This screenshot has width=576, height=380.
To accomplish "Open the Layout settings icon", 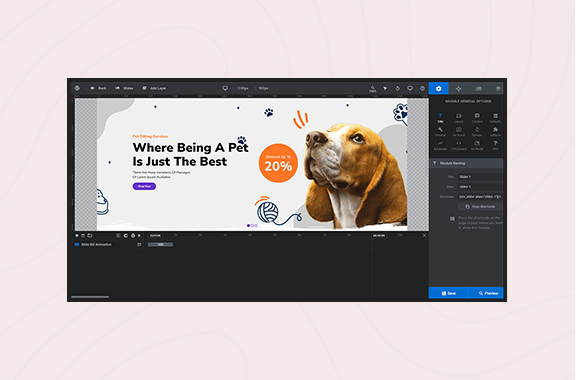I will pos(458,118).
